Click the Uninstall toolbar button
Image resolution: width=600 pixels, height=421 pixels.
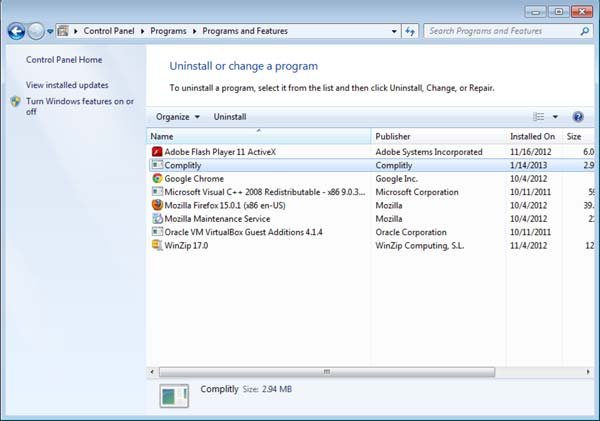click(x=230, y=117)
